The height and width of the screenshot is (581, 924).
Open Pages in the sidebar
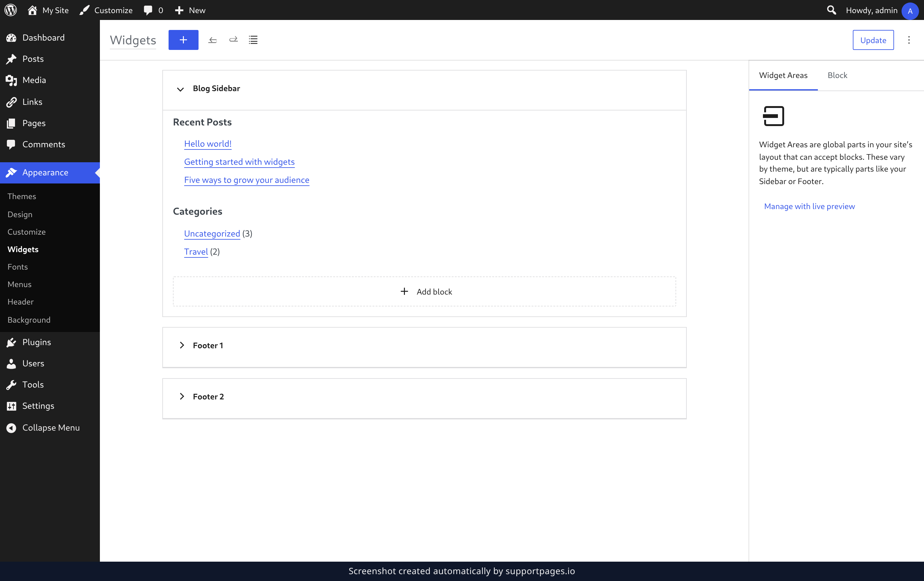coord(50,123)
